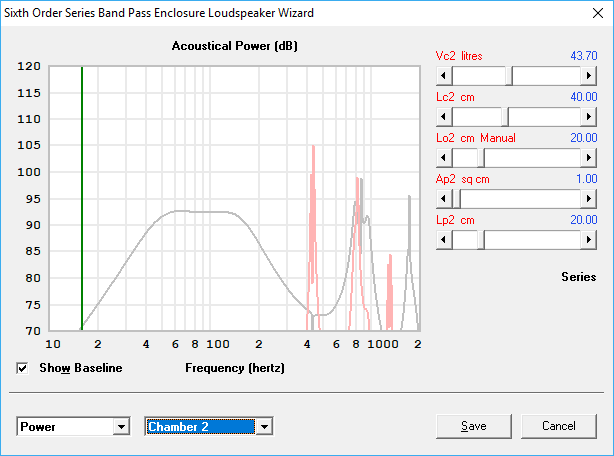Increase Lc2 cm with right arrow
The image size is (614, 456).
coord(589,117)
